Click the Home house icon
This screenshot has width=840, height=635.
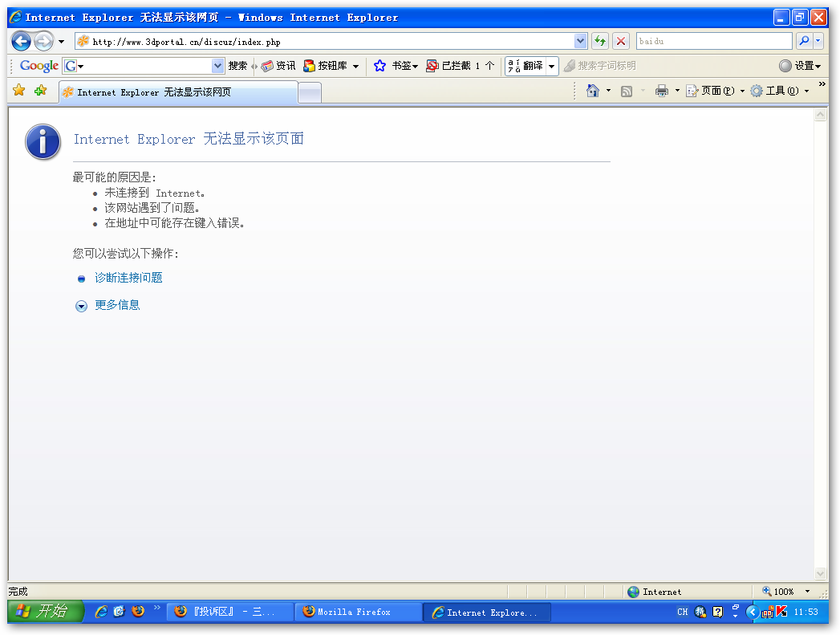(593, 91)
